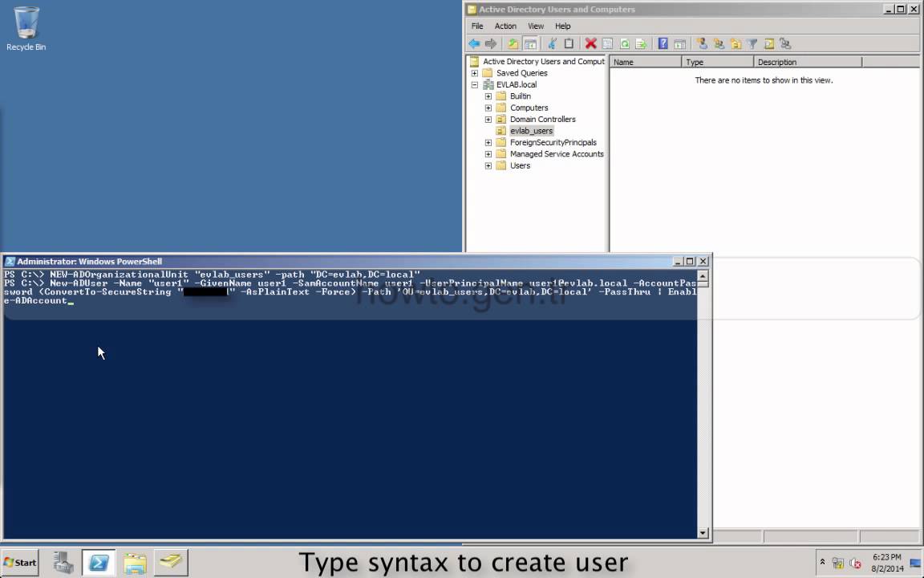Expand the Domain Controllers OU

[x=488, y=120]
